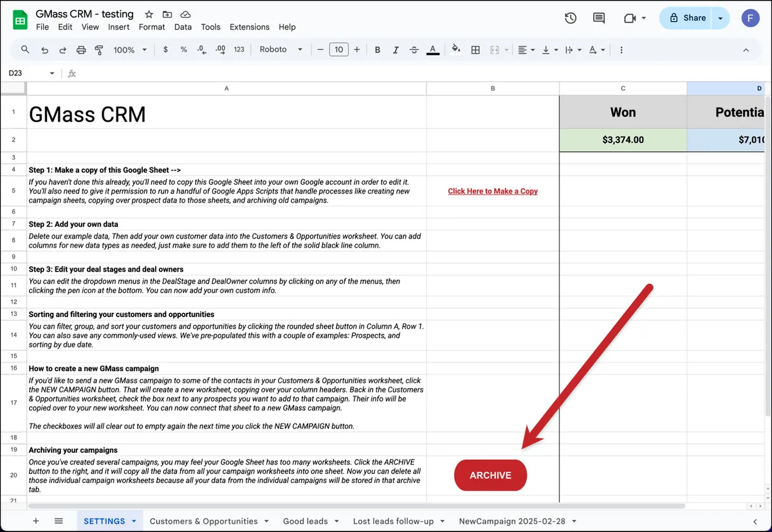
Task: Select the Won header cell
Action: [x=623, y=112]
